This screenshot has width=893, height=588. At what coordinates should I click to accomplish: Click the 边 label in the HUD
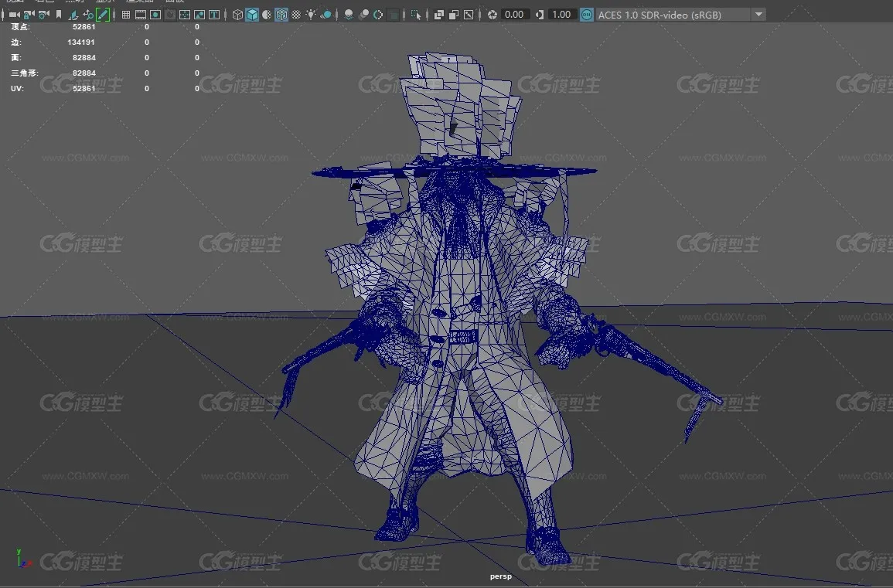point(16,42)
